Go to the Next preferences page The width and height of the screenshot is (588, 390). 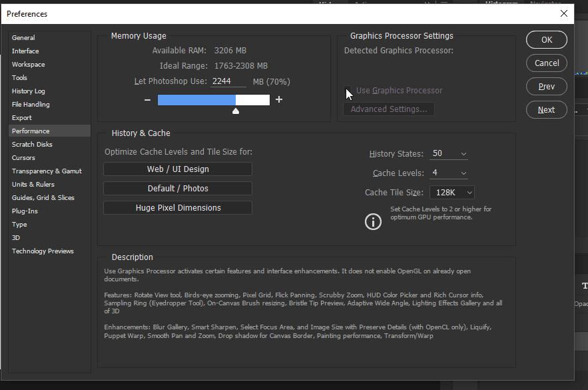click(x=547, y=110)
